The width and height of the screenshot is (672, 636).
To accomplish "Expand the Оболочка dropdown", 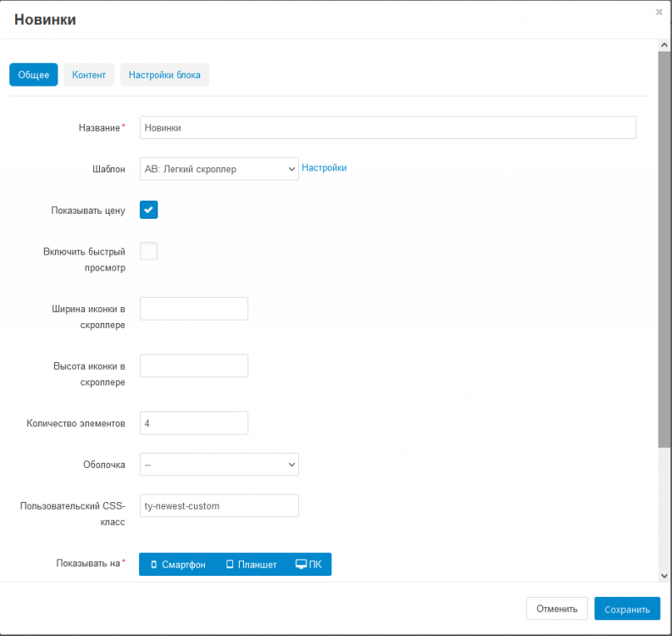I will [x=219, y=465].
